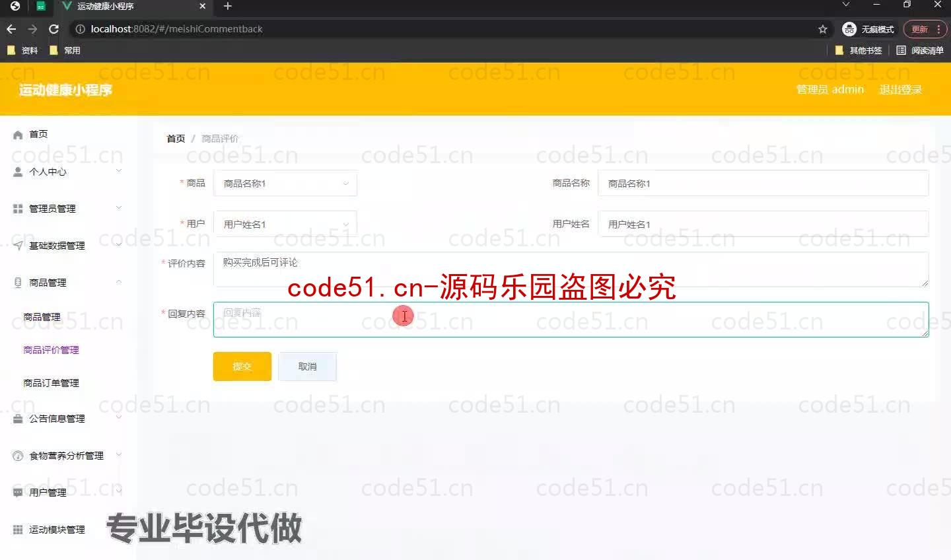The width and height of the screenshot is (951, 560).
Task: Open a new browser tab with plus icon
Action: point(228,6)
